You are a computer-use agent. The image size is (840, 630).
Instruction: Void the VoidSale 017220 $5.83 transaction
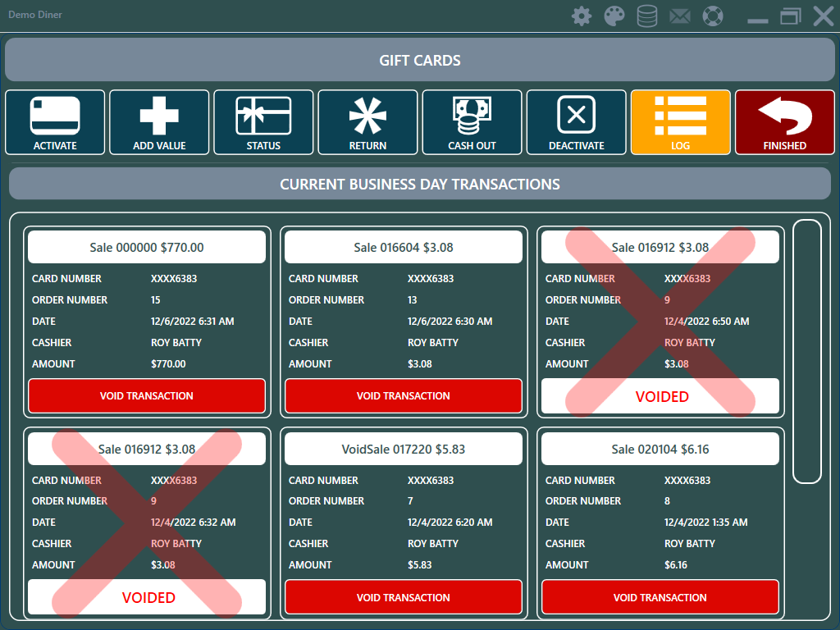tap(404, 597)
